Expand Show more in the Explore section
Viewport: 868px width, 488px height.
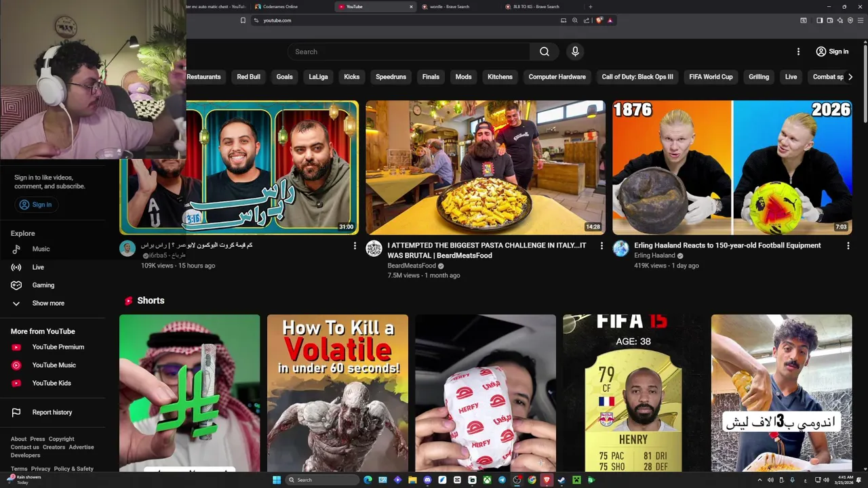coord(47,303)
